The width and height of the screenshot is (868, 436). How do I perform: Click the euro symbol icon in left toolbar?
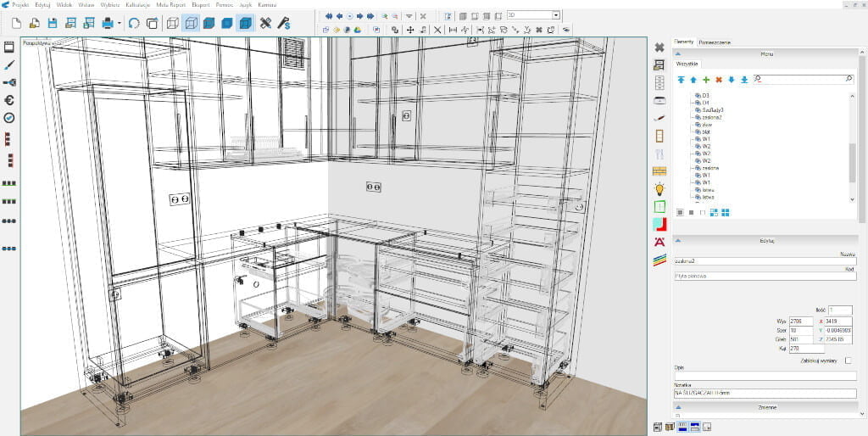click(9, 99)
